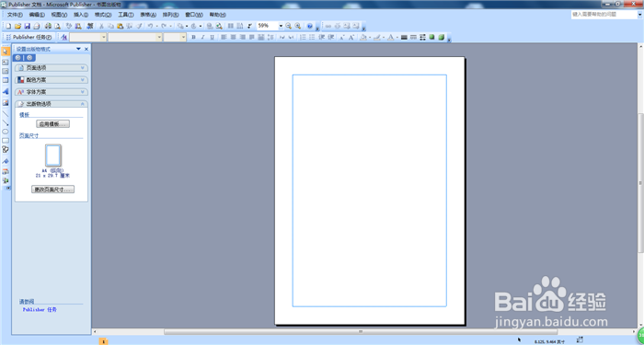Close the task pane with the X
Screen dimensions: 644x345
pyautogui.click(x=86, y=49)
